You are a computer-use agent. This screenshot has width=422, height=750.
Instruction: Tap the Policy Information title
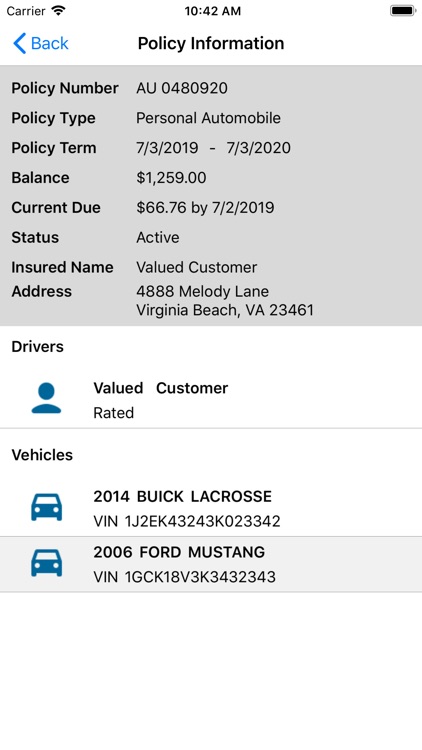211,44
